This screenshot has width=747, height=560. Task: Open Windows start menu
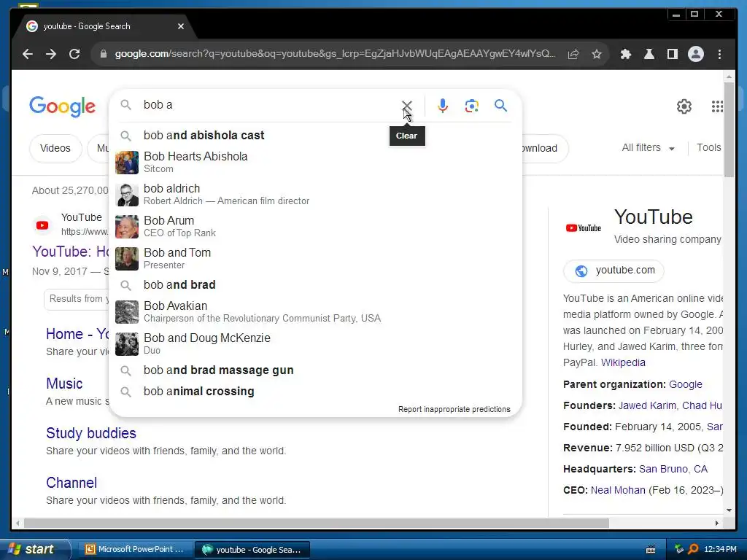click(35, 549)
